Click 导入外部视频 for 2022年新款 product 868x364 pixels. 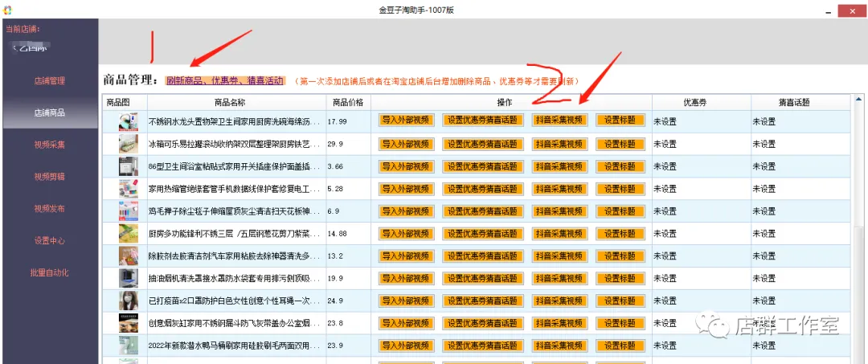click(x=407, y=346)
